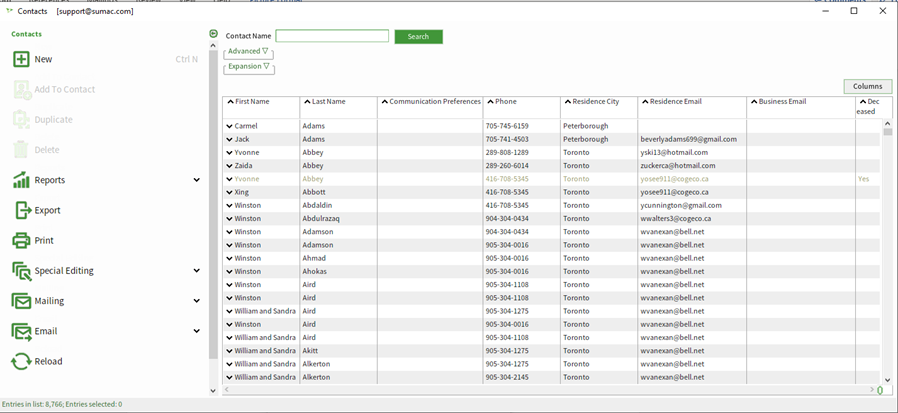This screenshot has height=413, width=898.
Task: Expand the Special Editing submenu chevron
Action: [x=196, y=271]
